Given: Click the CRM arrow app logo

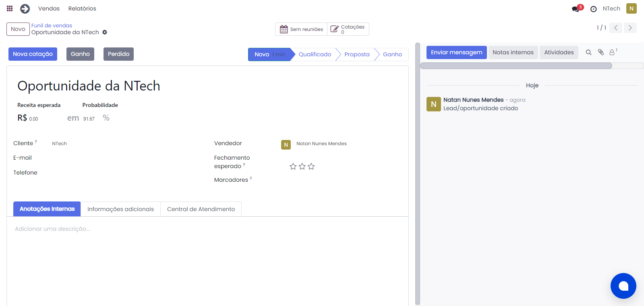Looking at the screenshot, I should click(25, 8).
